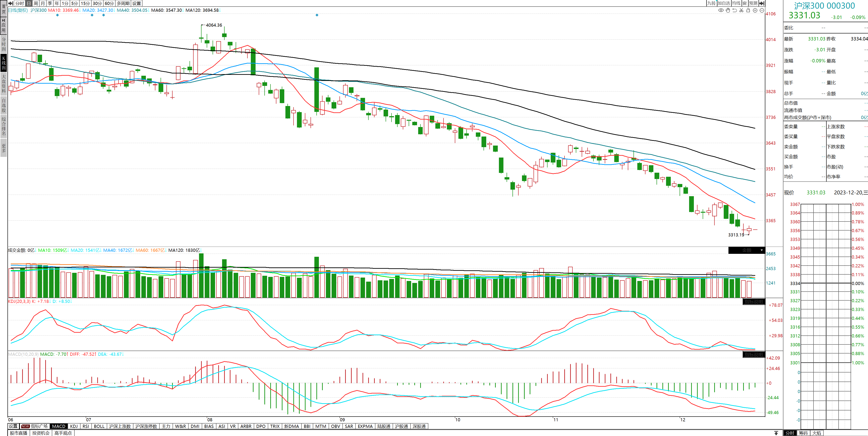868x436 pixels.
Task: Click the scroll-to-top arrow in bottom bar
Action: pyautogui.click(x=776, y=433)
